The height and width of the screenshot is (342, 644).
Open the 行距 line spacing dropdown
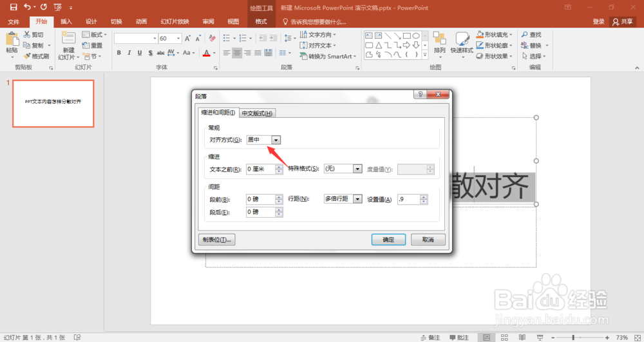357,199
